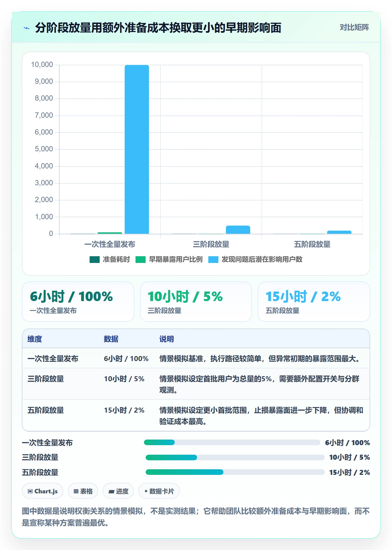The image size is (392, 550).
Task: Click the table cell 10小时 / 5%
Action: tap(124, 379)
